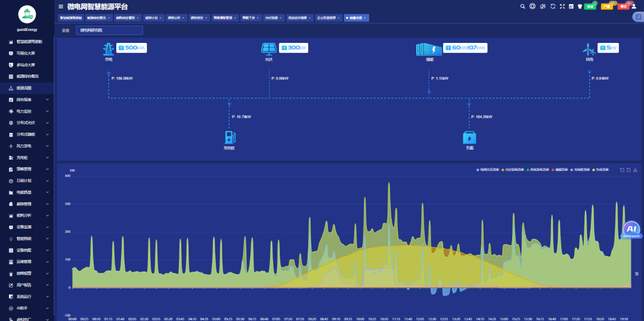This screenshot has height=321, width=644.
Task: Click the 充电桩 charging pile diagram icon
Action: (229, 137)
